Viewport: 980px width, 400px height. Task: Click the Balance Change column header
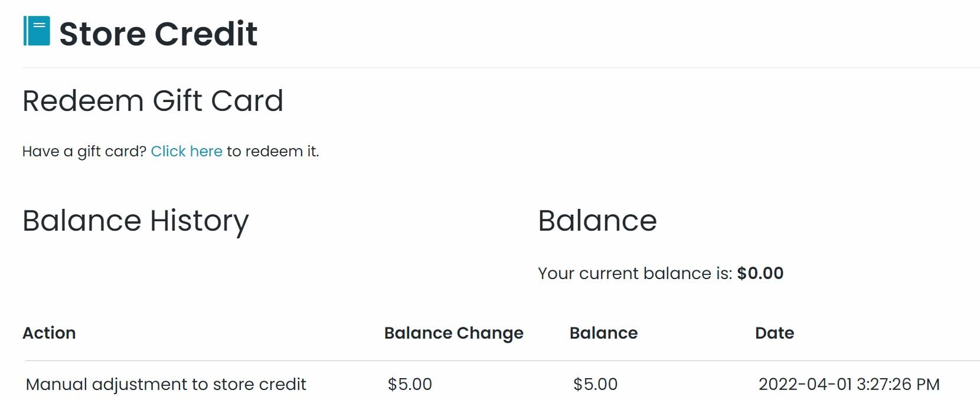[453, 333]
